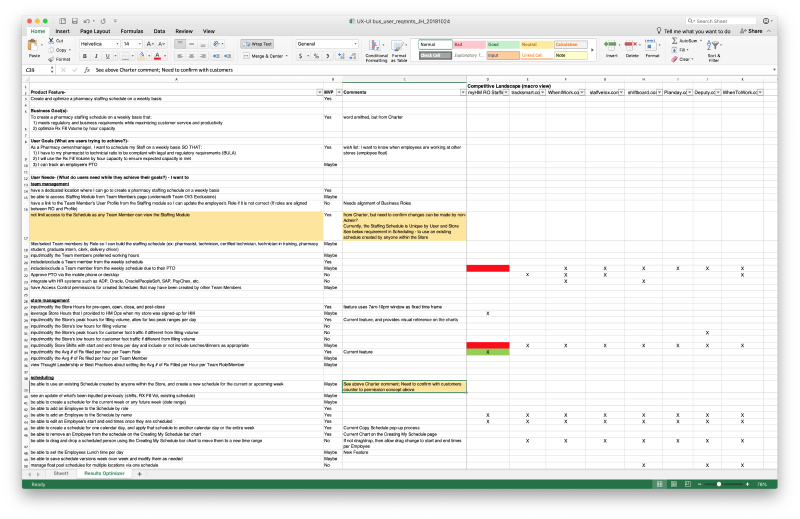The height and width of the screenshot is (519, 800).
Task: Click the percent style icon
Action: (x=316, y=56)
